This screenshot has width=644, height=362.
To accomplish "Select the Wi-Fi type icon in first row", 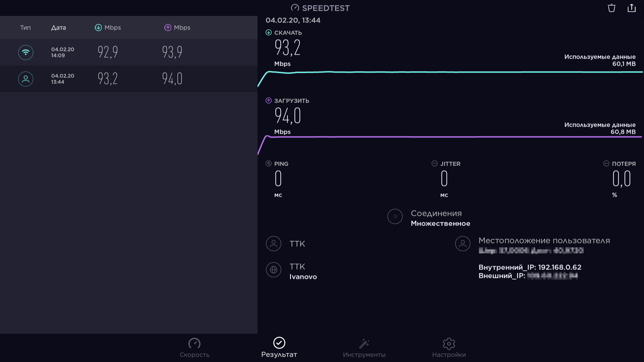I will 25,52.
